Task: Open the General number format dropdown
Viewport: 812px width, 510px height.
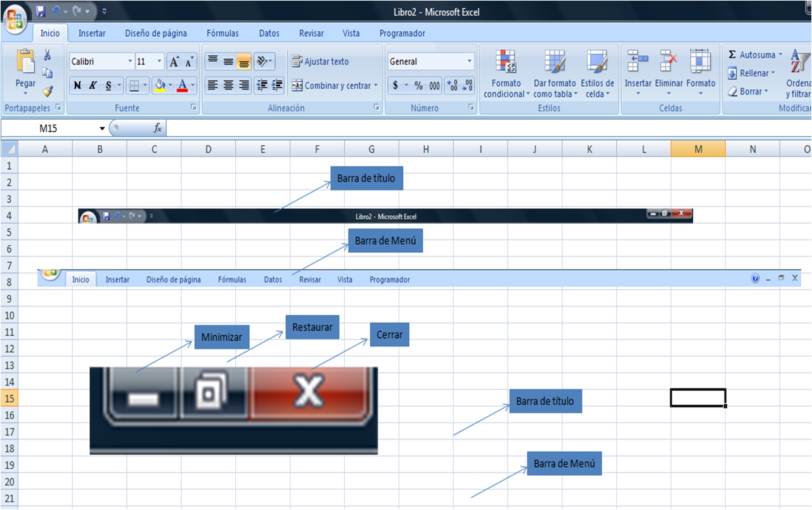Action: [x=469, y=61]
